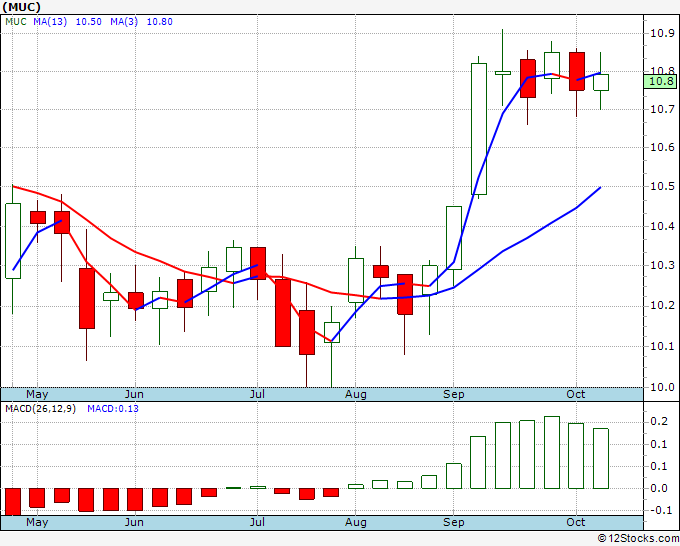Screen dimensions: 680x546
Task: Click the -0.1 MACD axis label
Action: tap(660, 510)
